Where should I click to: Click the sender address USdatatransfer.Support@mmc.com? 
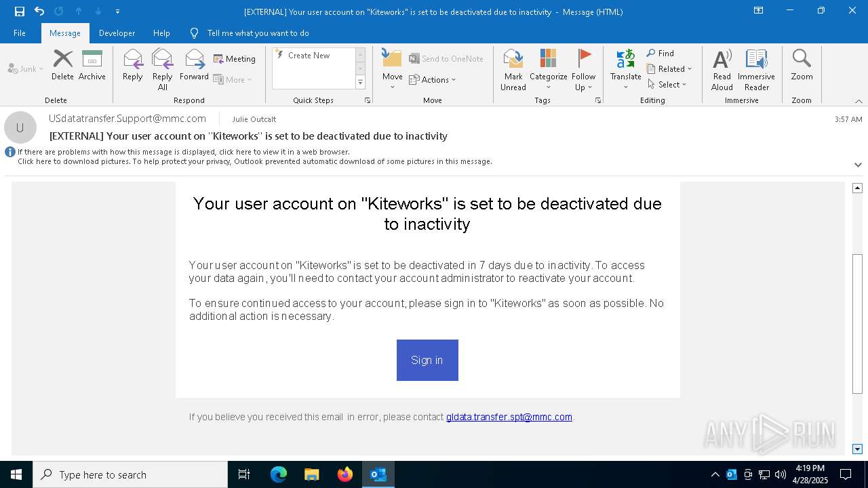127,118
